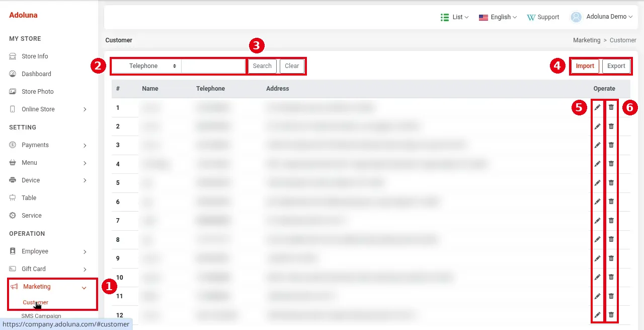
Task: Click pencil icon for row 3
Action: [597, 145]
